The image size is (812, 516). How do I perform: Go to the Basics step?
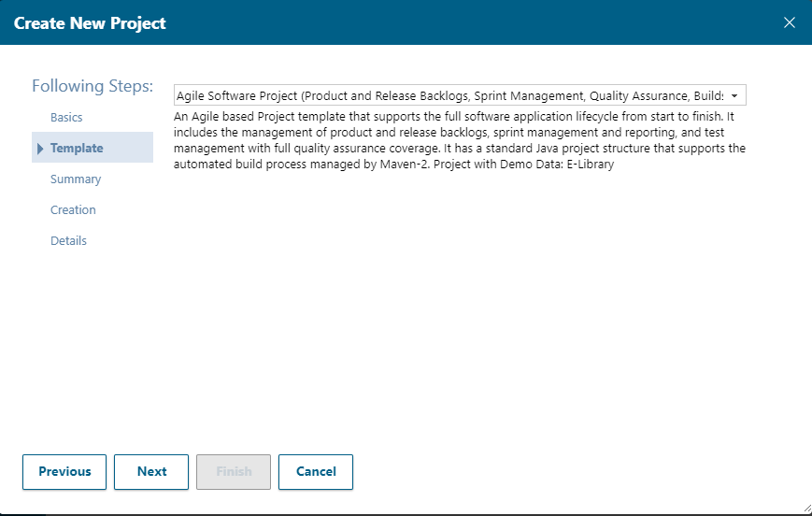(x=66, y=118)
